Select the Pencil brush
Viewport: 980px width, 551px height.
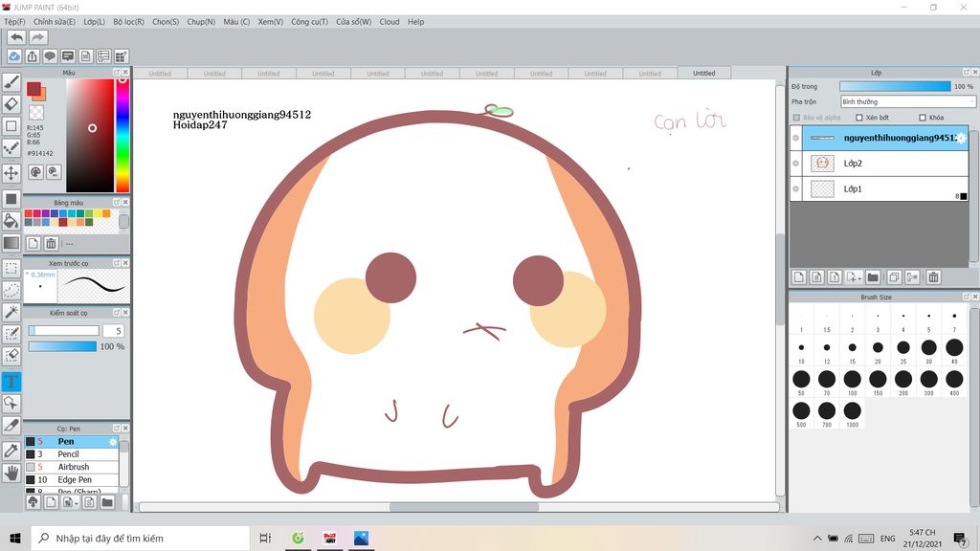point(72,454)
